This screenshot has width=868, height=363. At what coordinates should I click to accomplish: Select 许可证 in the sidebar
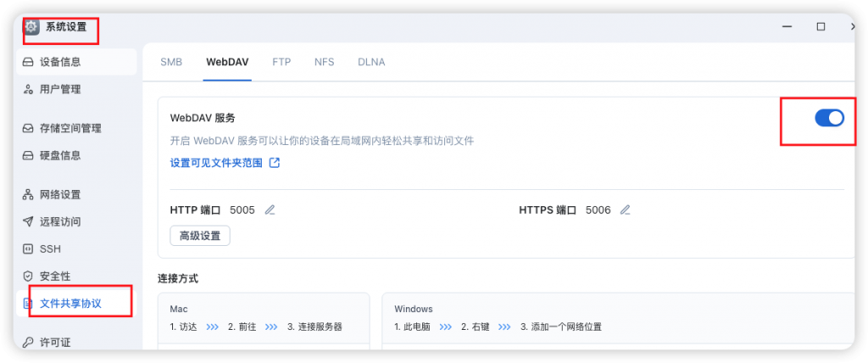tap(55, 343)
